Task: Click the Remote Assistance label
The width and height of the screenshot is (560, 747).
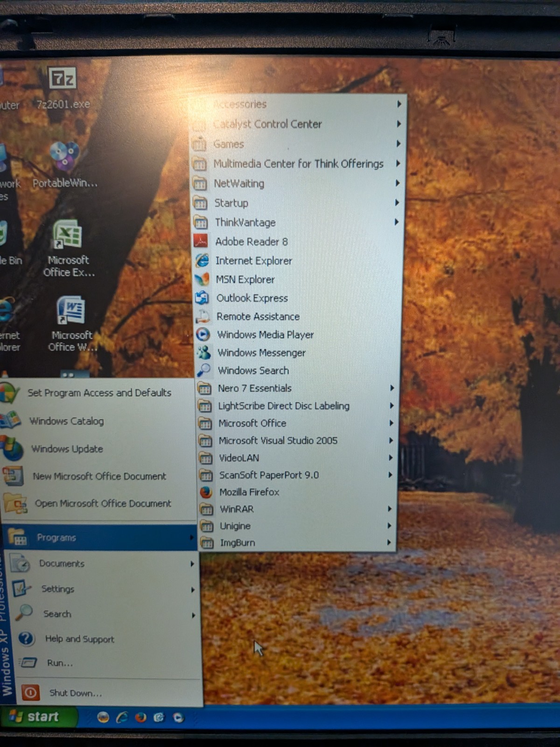Action: click(258, 317)
